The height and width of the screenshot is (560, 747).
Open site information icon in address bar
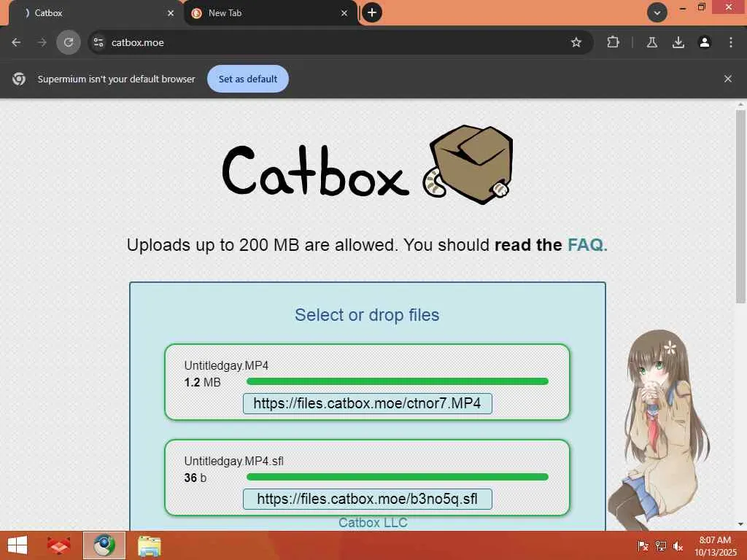coord(98,42)
